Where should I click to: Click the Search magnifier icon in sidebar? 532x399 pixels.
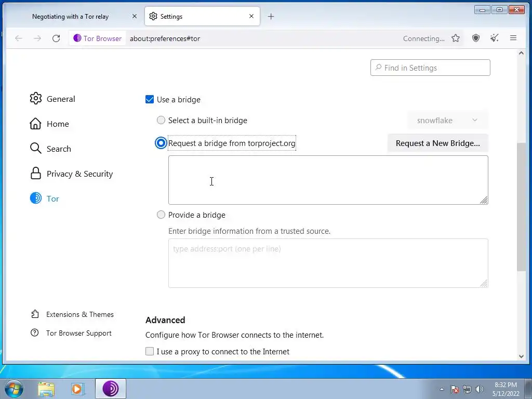coord(36,149)
